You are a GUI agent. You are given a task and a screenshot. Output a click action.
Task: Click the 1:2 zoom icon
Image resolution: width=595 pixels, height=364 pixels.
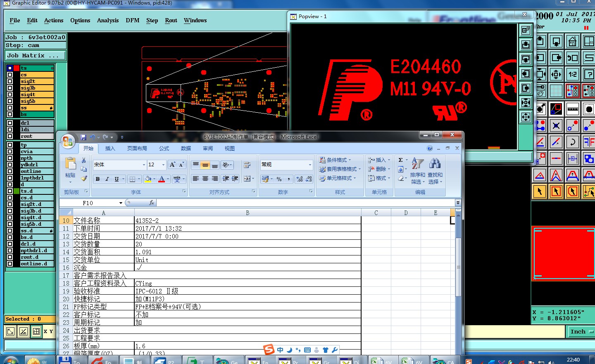(573, 74)
